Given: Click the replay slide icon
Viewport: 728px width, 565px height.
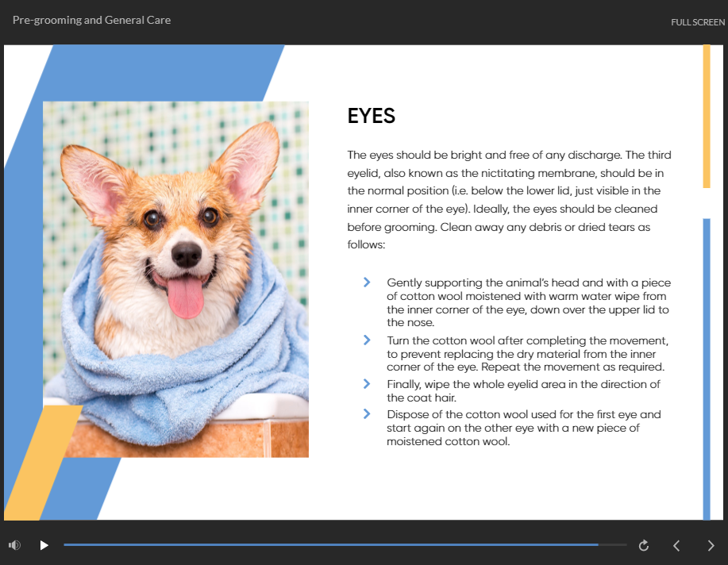Looking at the screenshot, I should tap(644, 545).
